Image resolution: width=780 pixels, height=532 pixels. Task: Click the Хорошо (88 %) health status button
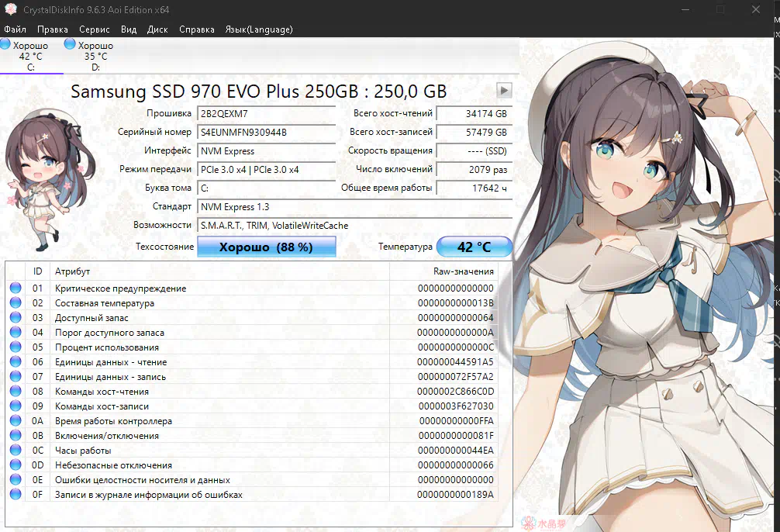click(x=267, y=247)
